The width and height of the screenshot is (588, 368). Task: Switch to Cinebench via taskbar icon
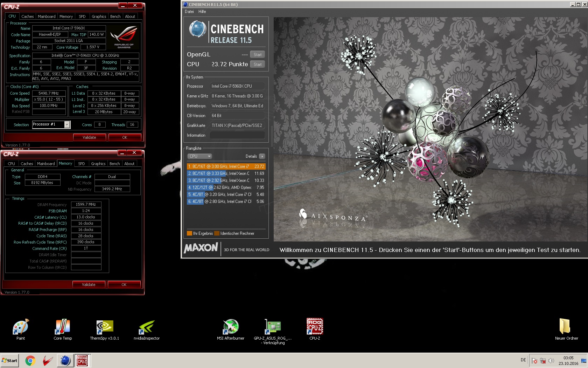65,360
